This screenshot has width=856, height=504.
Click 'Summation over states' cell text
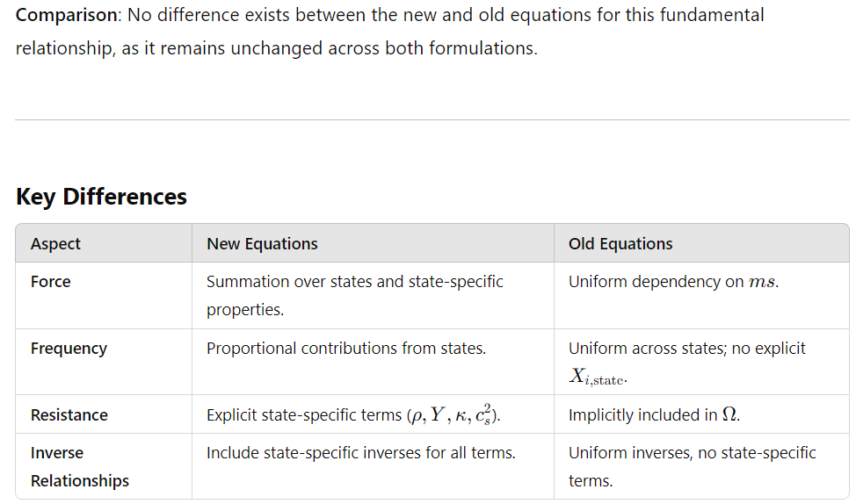point(355,295)
